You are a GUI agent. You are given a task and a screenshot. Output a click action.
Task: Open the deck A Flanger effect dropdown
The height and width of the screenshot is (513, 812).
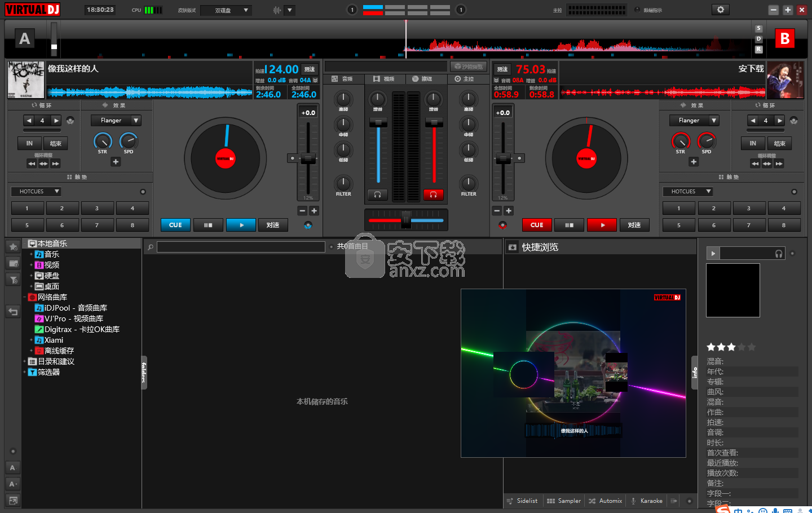pos(136,120)
